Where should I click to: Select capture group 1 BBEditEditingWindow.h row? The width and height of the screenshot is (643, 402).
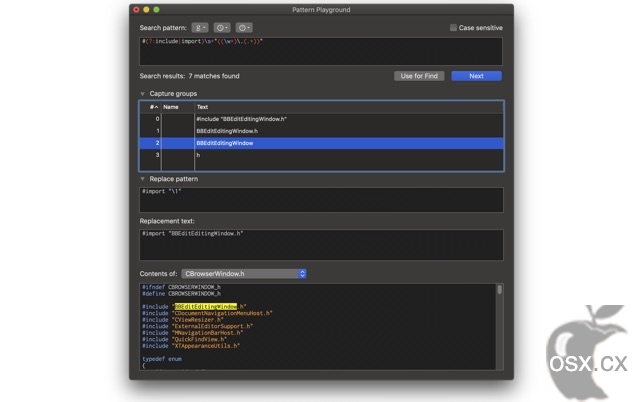pyautogui.click(x=322, y=131)
